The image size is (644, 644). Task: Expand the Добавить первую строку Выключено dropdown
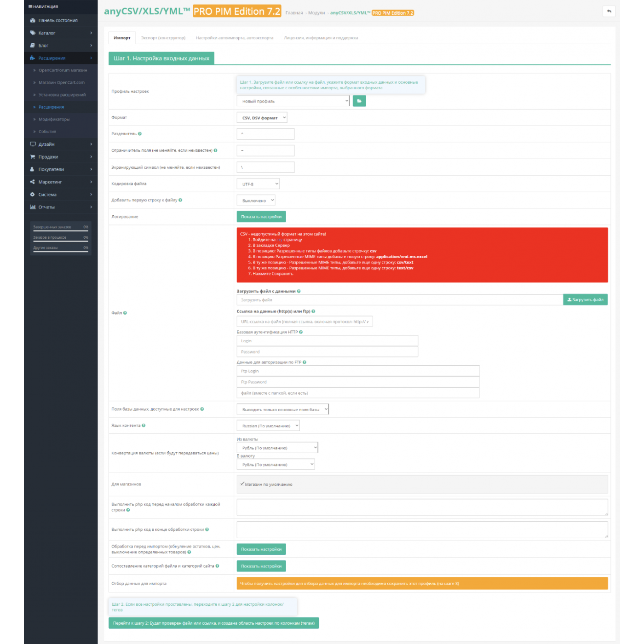pos(256,201)
